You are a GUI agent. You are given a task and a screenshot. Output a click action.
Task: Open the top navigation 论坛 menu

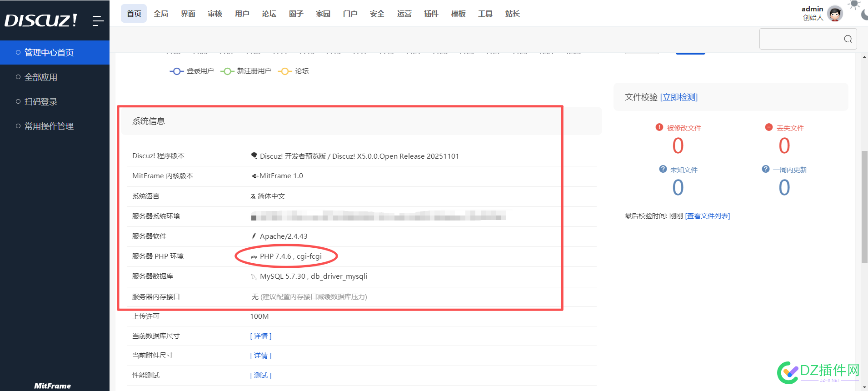click(x=269, y=14)
